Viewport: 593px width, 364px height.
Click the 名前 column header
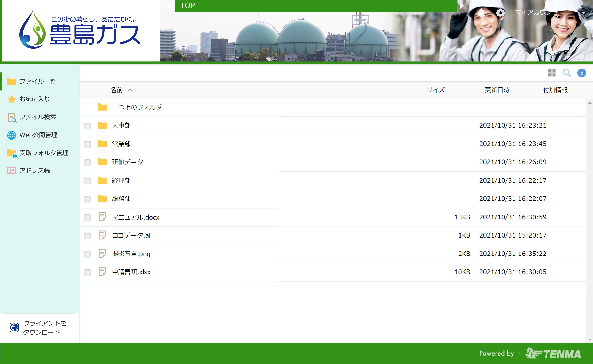(x=117, y=90)
